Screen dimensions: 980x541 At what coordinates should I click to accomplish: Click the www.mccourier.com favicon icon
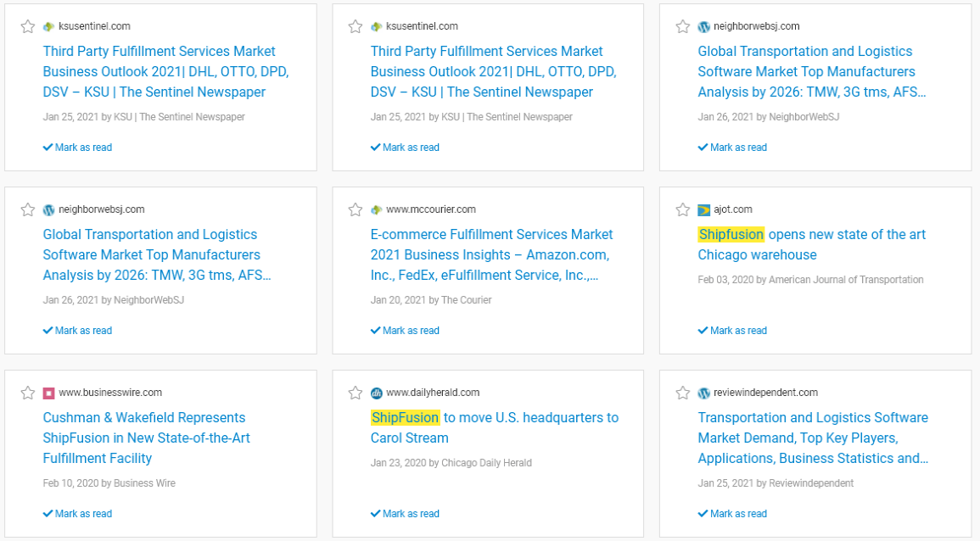[x=377, y=209]
